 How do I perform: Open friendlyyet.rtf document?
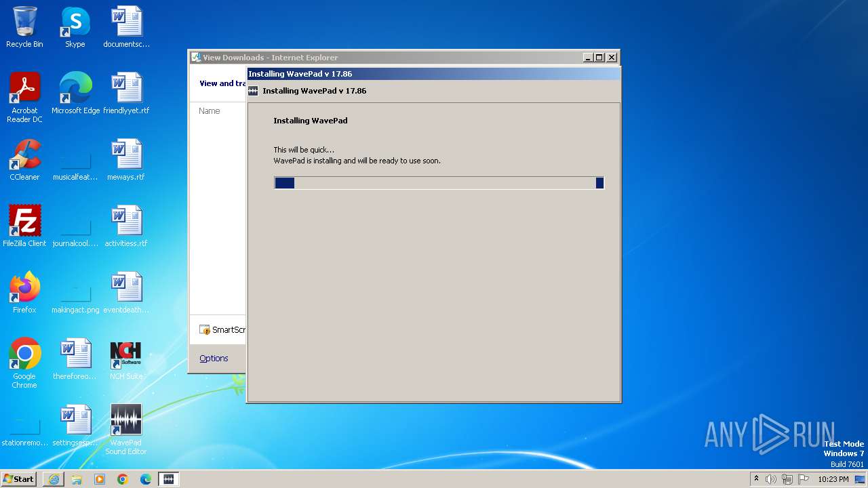[126, 93]
